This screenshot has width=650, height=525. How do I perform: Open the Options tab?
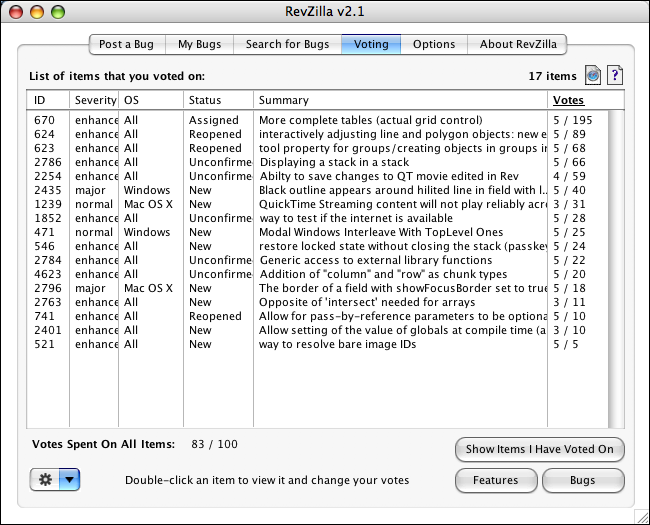coord(434,44)
